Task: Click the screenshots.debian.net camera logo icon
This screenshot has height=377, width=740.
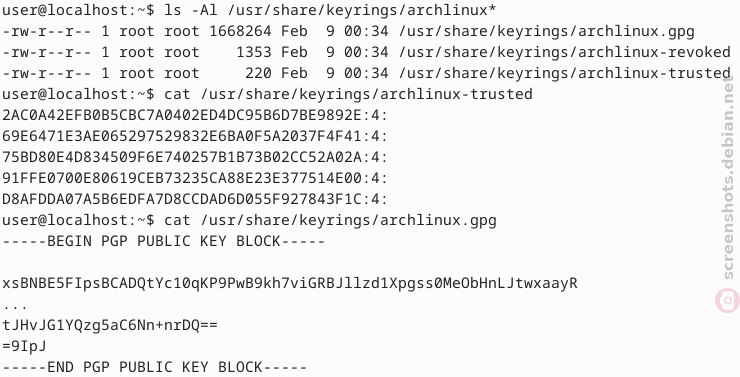Action: (x=728, y=300)
